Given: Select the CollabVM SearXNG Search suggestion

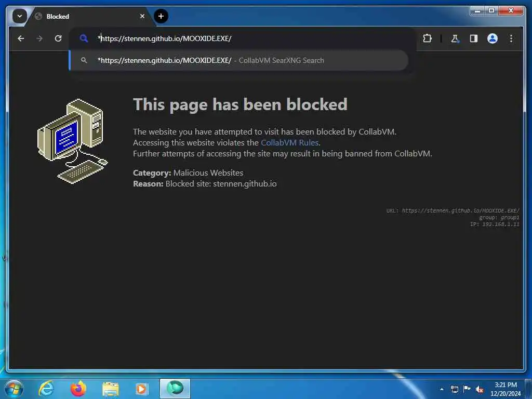Looking at the screenshot, I should (238, 60).
